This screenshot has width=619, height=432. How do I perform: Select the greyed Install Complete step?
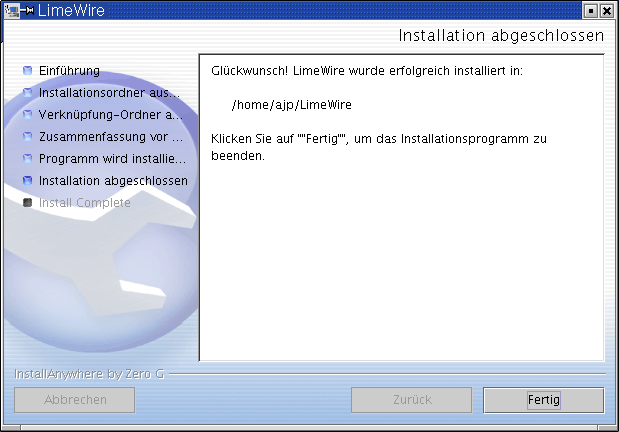(x=84, y=203)
